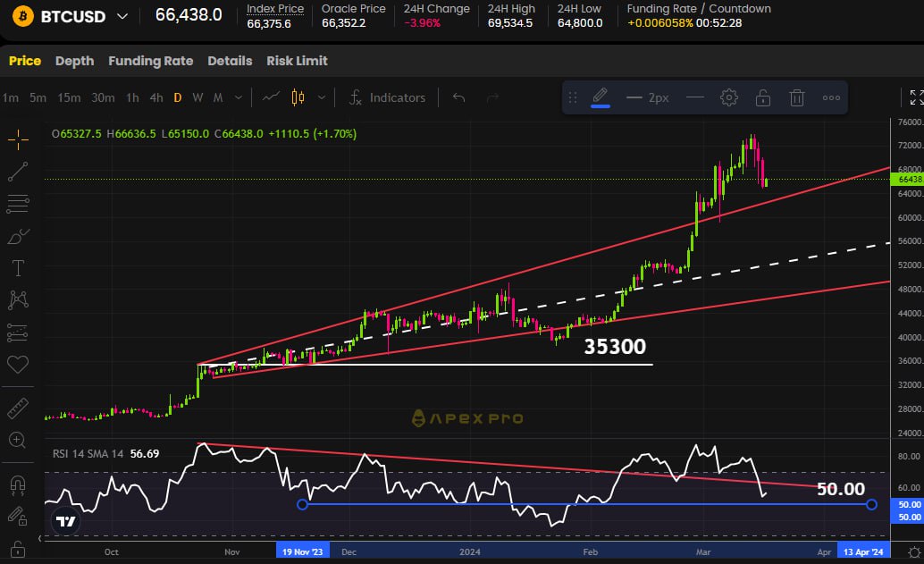Click the pencil line color icon

600,97
